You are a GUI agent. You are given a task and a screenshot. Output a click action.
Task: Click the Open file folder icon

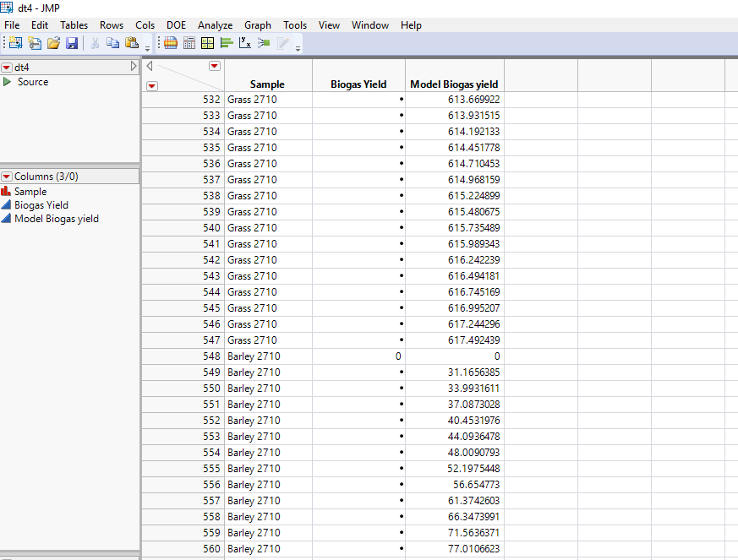tap(53, 43)
